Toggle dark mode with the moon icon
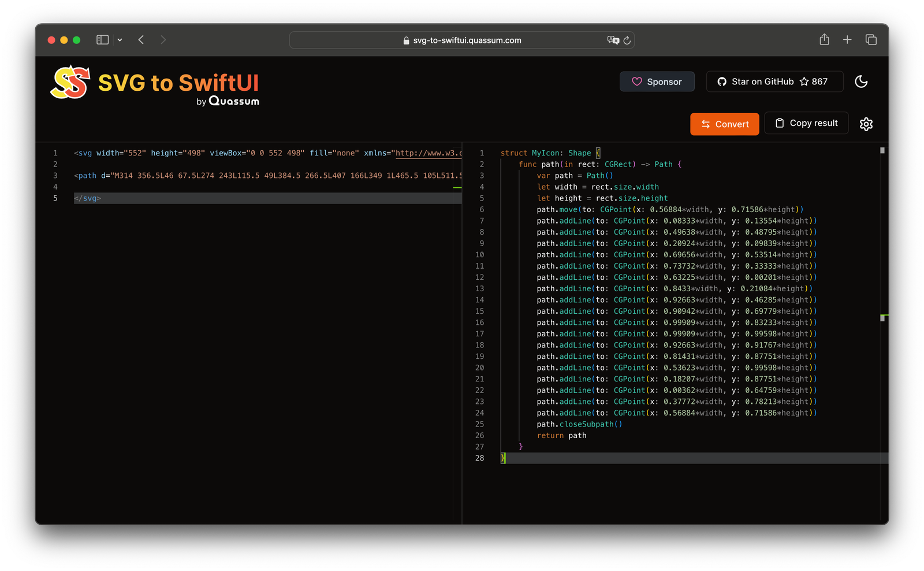The image size is (924, 571). (x=861, y=81)
